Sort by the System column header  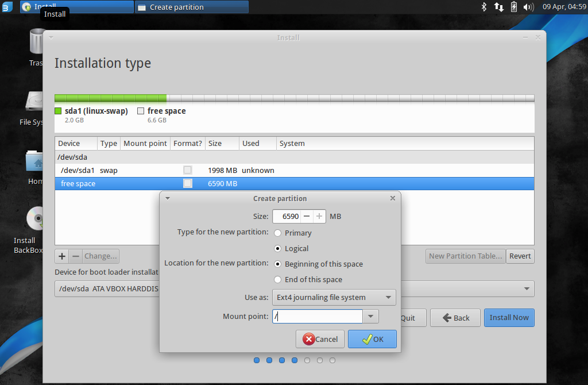click(x=405, y=143)
